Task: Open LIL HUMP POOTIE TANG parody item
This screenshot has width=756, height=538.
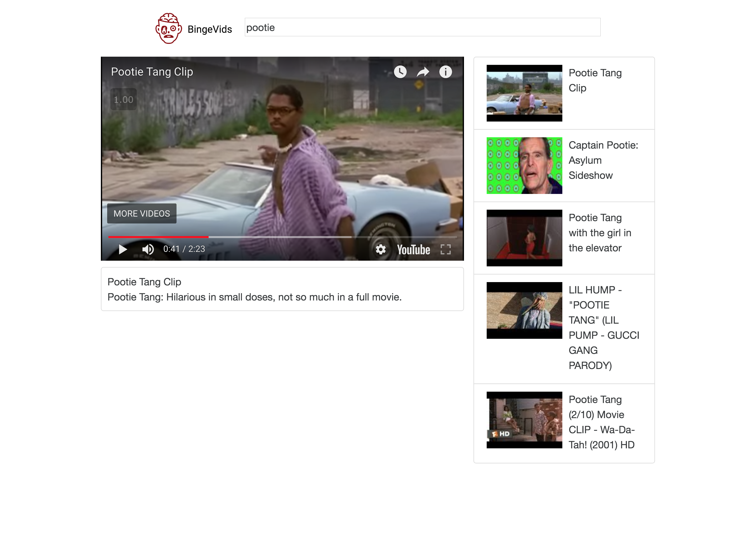Action: pos(603,327)
